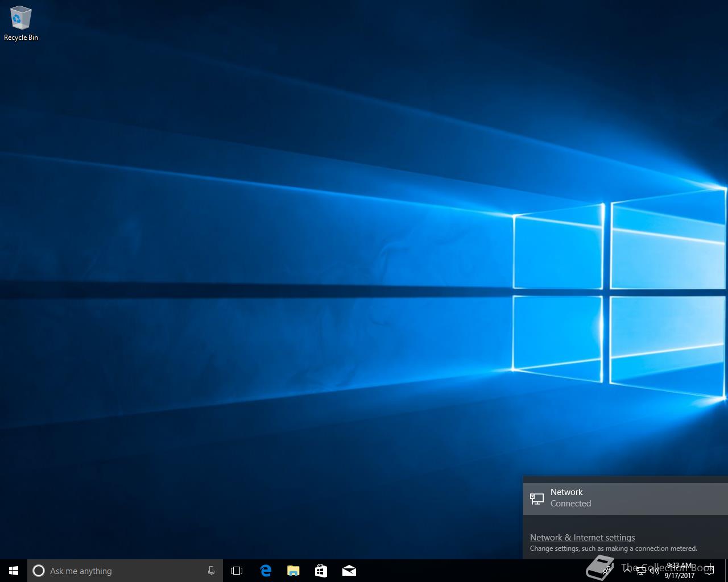This screenshot has width=728, height=582.
Task: Open the Mail app from taskbar
Action: [x=349, y=571]
